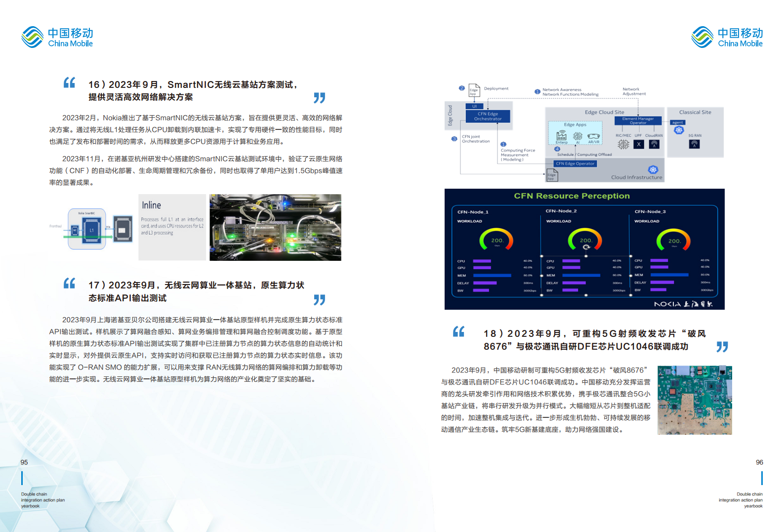This screenshot has height=532, width=784.
Task: Click step circle 2 next to Deployment
Action: point(461,88)
